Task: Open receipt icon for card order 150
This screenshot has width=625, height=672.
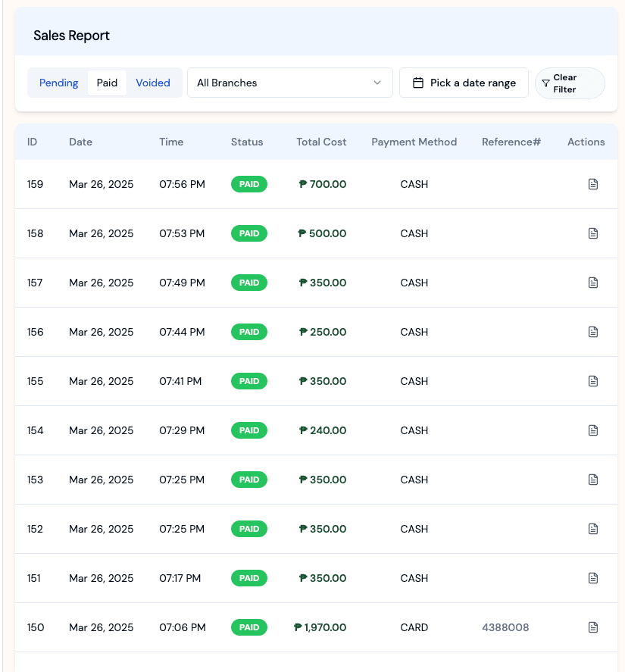Action: pos(593,627)
